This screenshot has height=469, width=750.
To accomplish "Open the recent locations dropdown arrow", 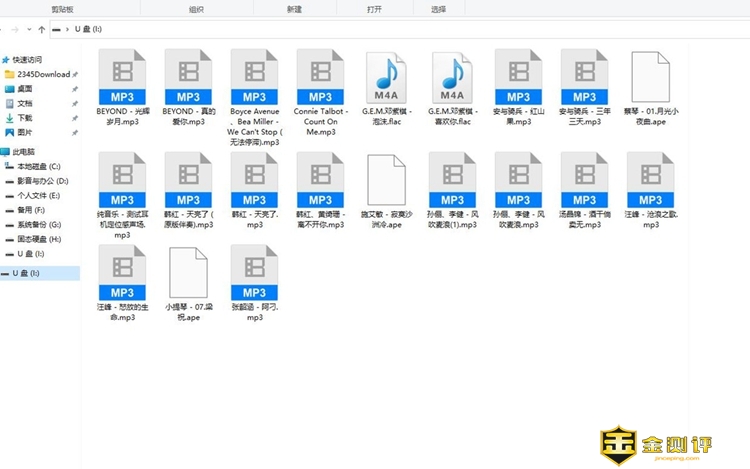I will 29,30.
